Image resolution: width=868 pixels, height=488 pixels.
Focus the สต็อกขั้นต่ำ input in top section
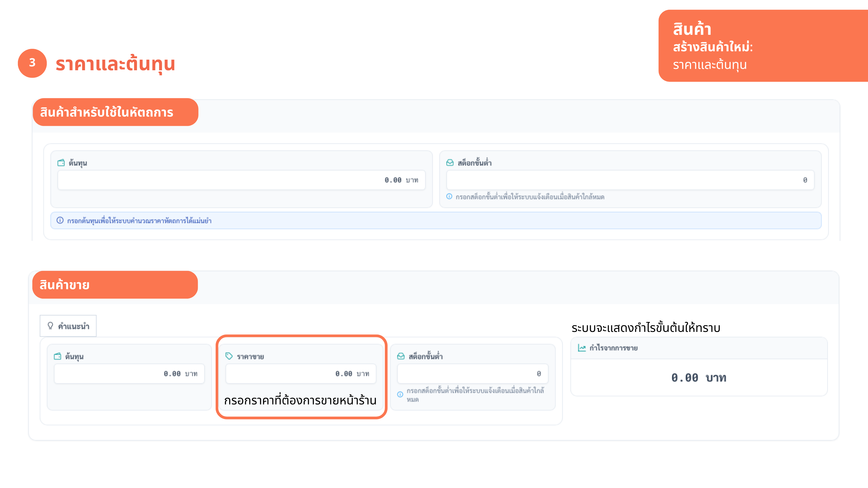click(630, 180)
